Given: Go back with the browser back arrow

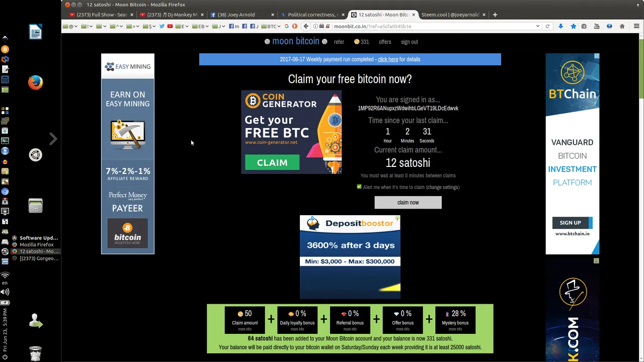Looking at the screenshot, I should click(306, 26).
